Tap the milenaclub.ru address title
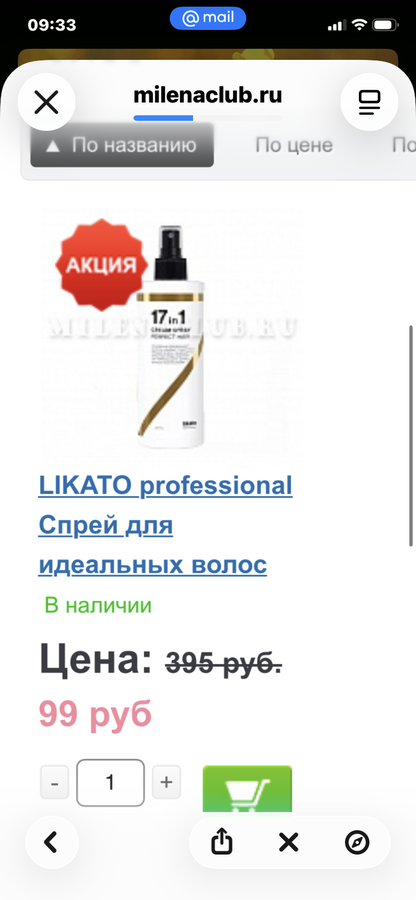The height and width of the screenshot is (900, 416). tap(208, 95)
